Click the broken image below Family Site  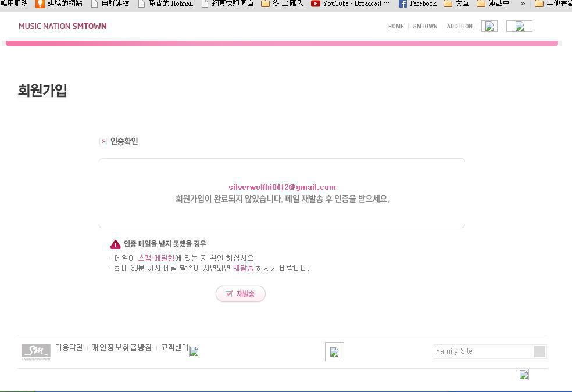(524, 375)
